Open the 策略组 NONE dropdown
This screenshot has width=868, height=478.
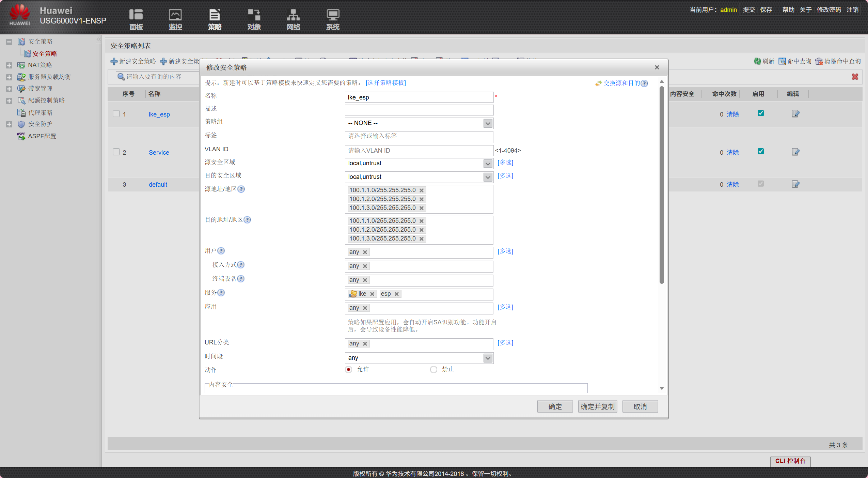488,123
